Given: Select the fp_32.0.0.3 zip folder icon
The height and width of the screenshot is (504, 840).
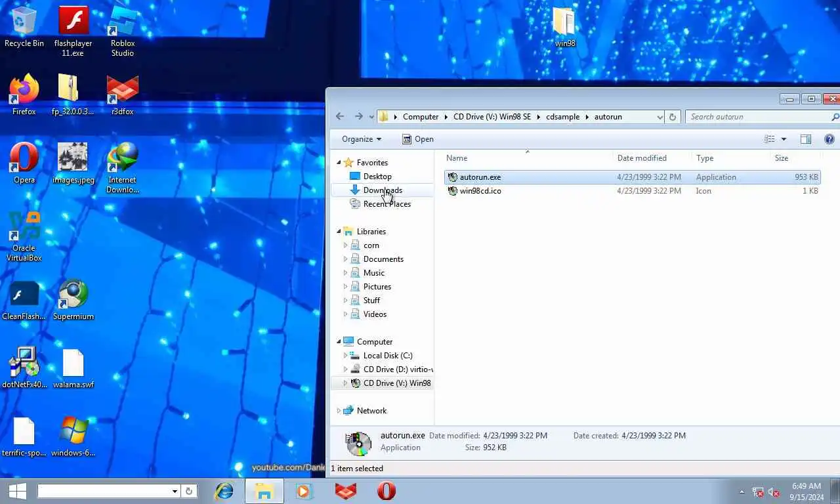Looking at the screenshot, I should 73,94.
